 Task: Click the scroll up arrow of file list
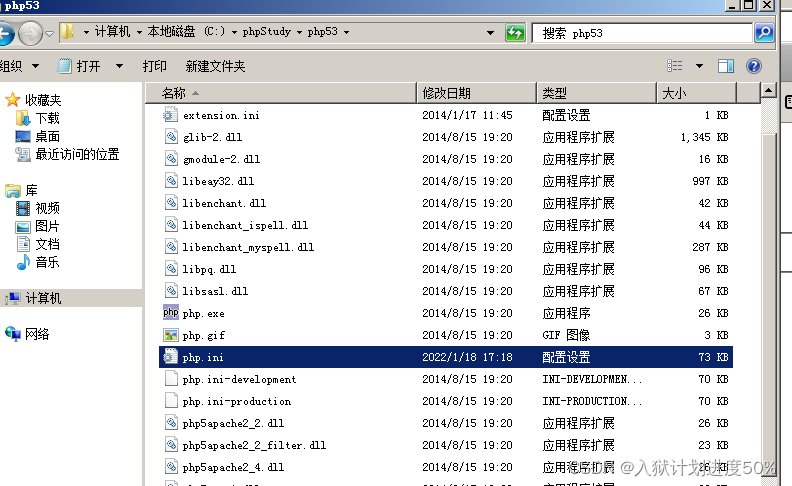coord(768,91)
